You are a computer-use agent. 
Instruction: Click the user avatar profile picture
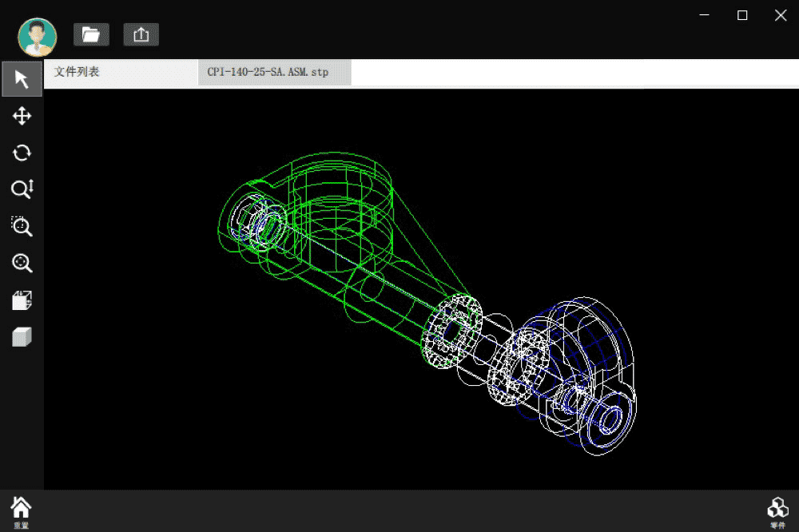point(38,37)
